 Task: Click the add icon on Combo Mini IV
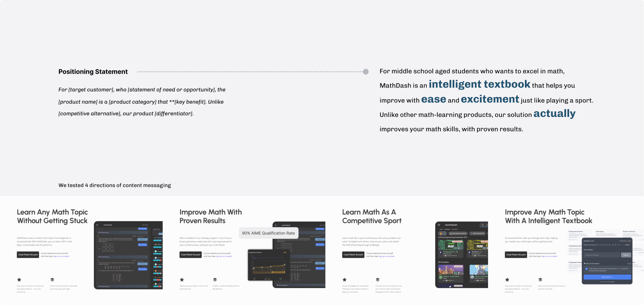pyautogui.click(x=441, y=252)
